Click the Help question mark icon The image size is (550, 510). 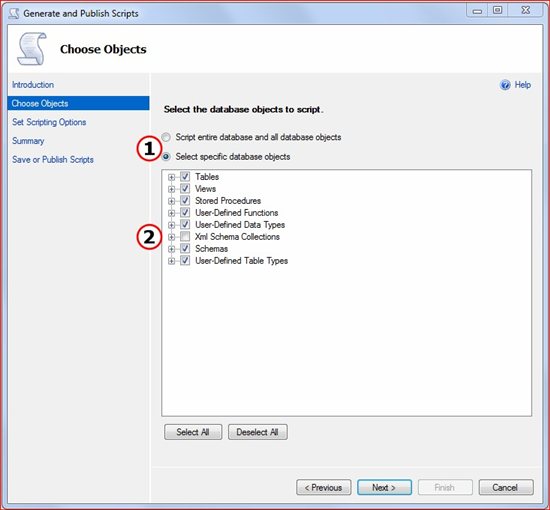(x=505, y=85)
